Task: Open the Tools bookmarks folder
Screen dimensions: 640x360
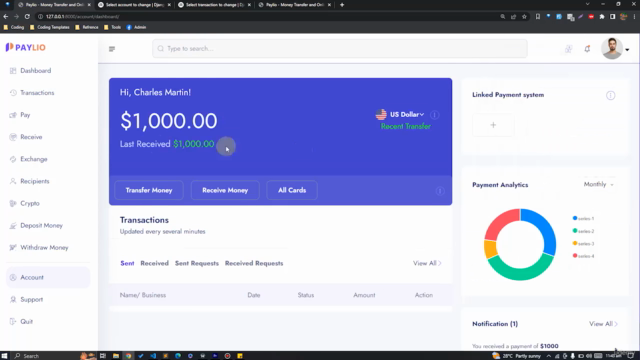Action: (x=112, y=27)
